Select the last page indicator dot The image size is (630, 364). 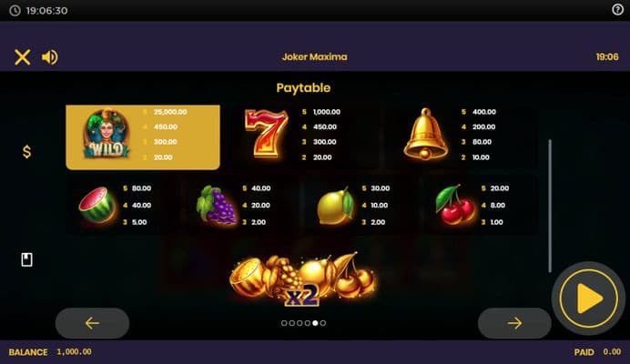323,323
